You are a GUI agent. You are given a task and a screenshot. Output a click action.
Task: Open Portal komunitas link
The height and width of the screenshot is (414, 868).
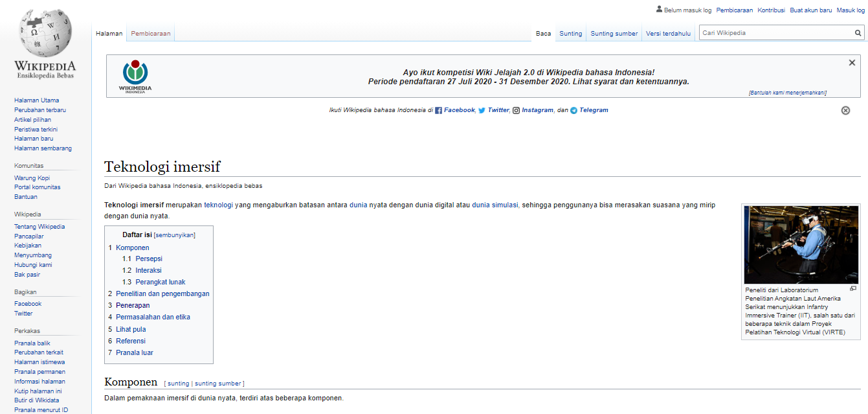click(x=38, y=187)
